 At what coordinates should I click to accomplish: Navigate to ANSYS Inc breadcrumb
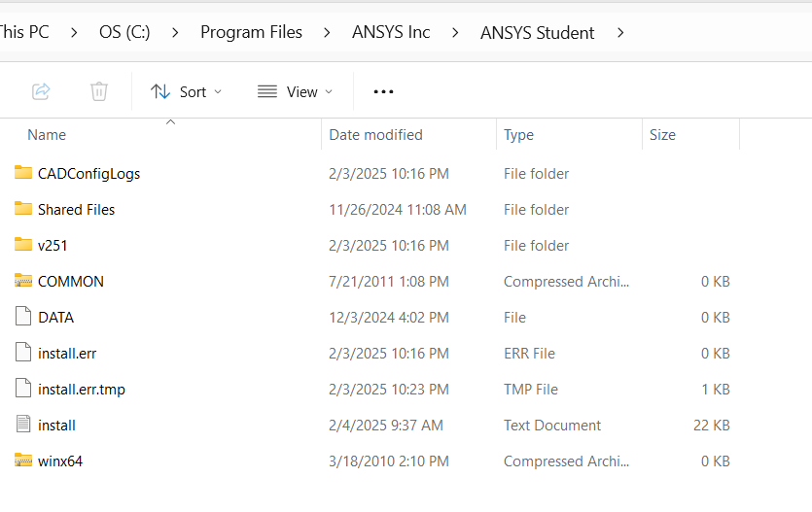pos(391,32)
